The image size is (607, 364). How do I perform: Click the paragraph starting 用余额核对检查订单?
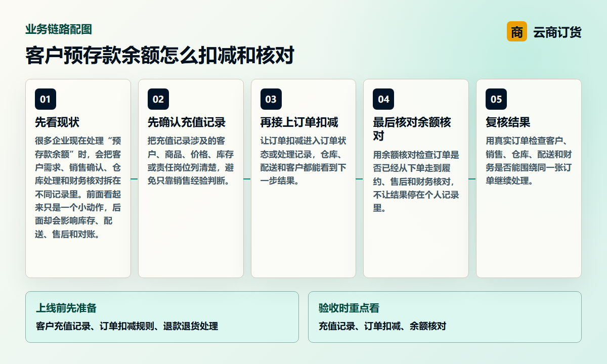coord(416,181)
